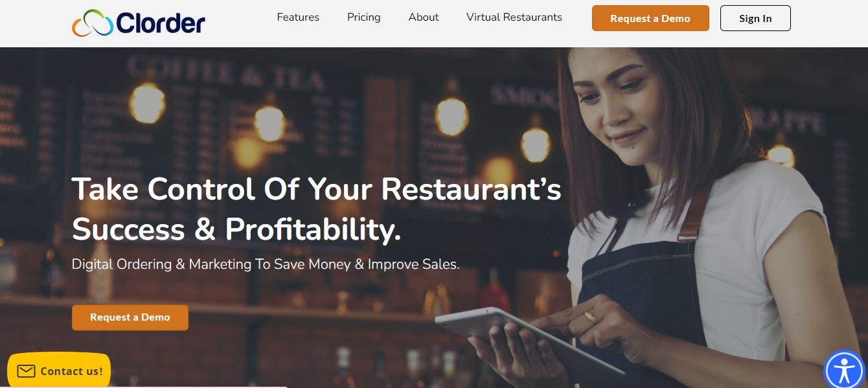Screen dimensions: 868x388
Task: Click the hero section Request a Demo button
Action: tap(130, 317)
